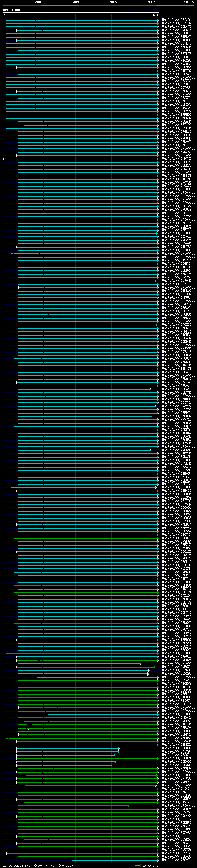Select the UniRef100_C5KWH1 label
The width and height of the screenshot is (197, 868).
(176, 399)
